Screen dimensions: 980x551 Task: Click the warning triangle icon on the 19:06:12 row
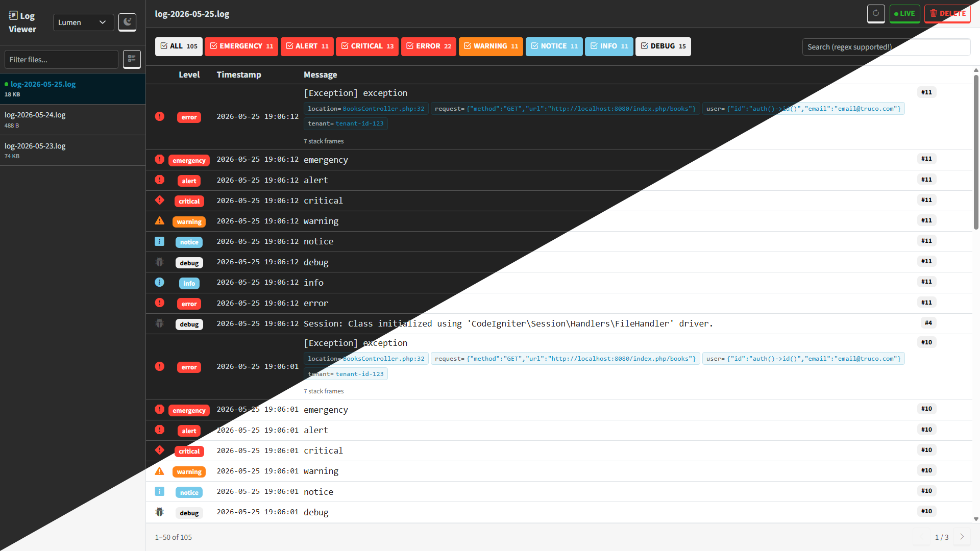[160, 220]
